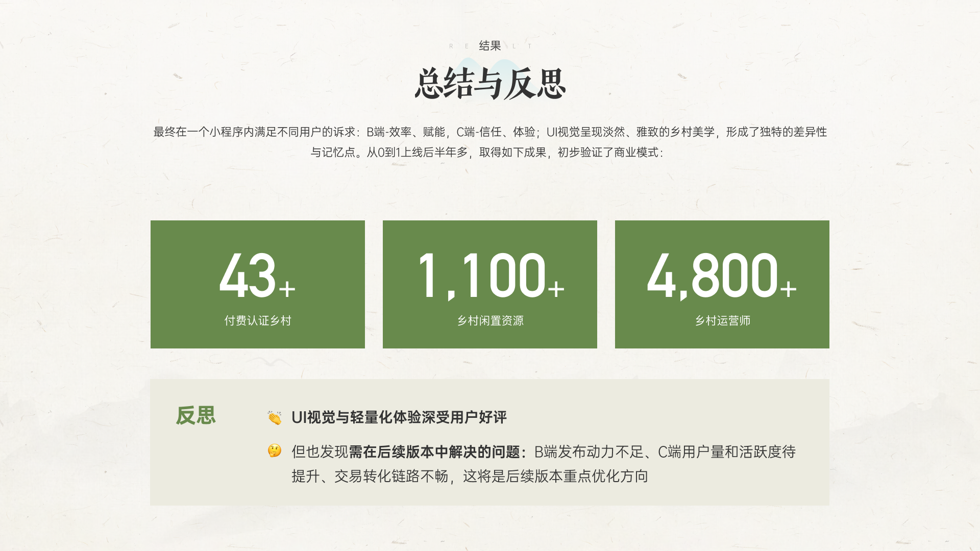Click the bold text 需在后续版本中解决的问题

click(434, 452)
